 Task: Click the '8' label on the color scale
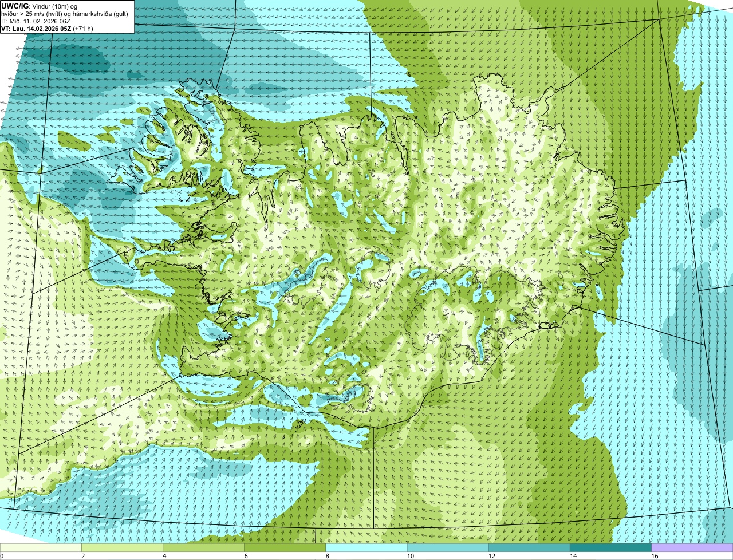click(328, 556)
